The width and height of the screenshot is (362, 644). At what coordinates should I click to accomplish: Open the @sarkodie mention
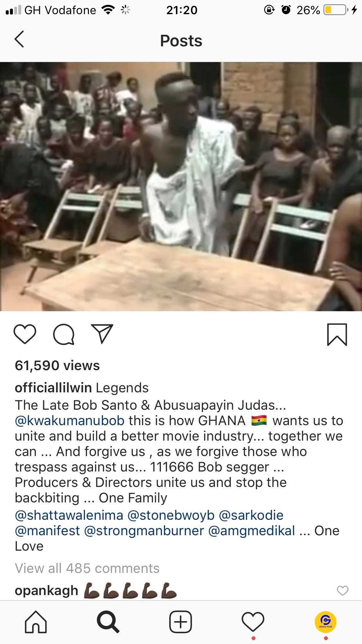(251, 515)
